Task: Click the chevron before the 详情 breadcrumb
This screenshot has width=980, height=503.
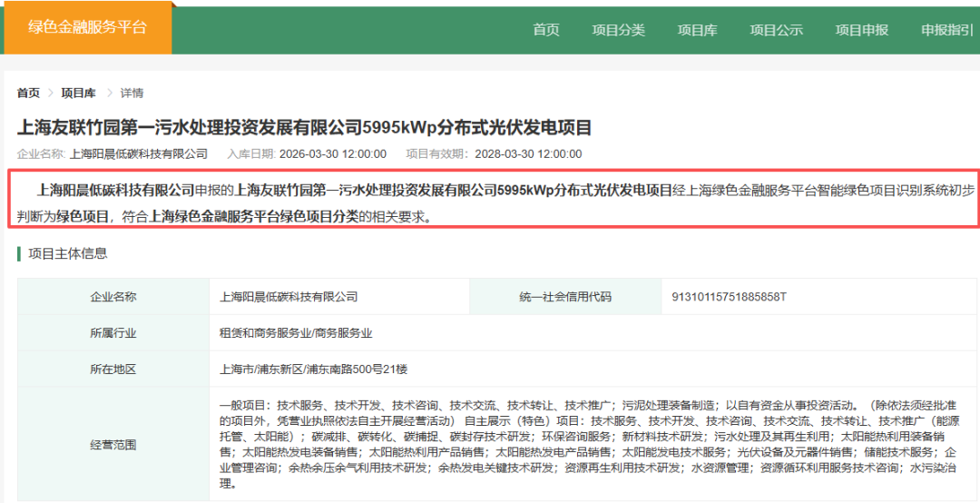Action: point(109,93)
